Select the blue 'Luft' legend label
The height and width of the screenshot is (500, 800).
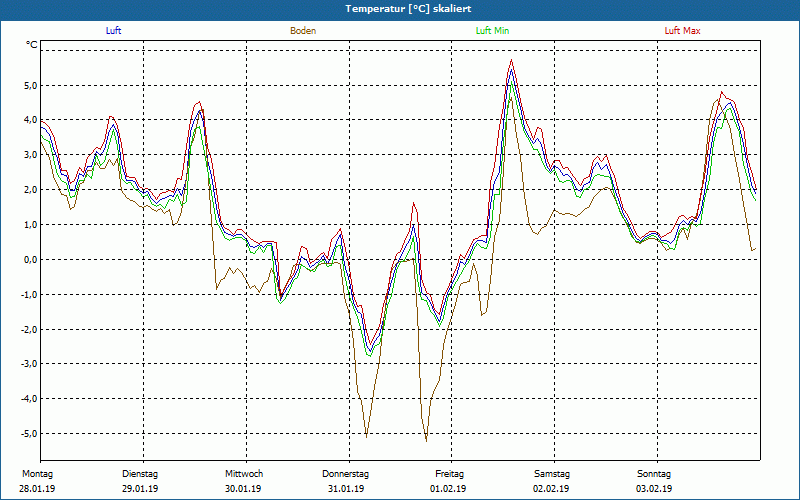113,31
